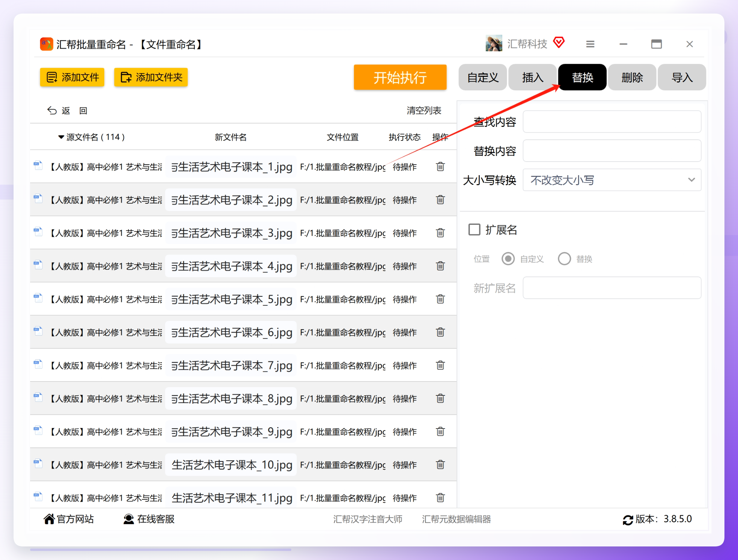Open the 汇帮元数据编辑器 link

pyautogui.click(x=456, y=519)
